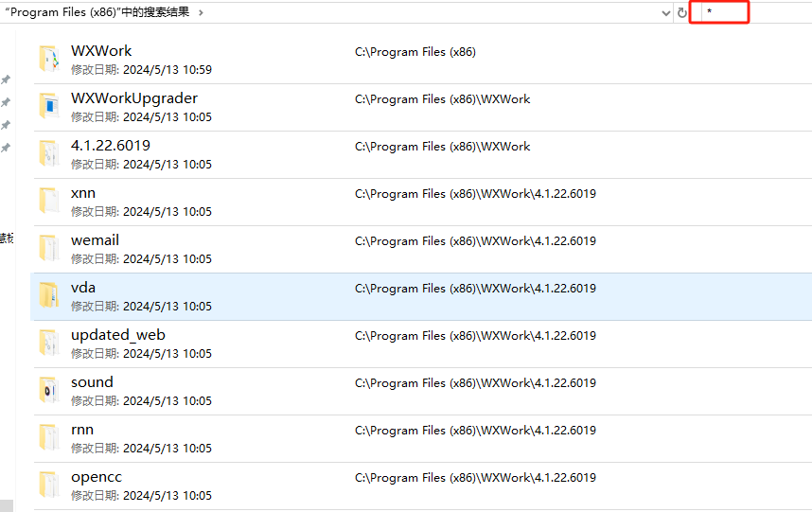The height and width of the screenshot is (512, 812).
Task: Click the 4.1.22.6019 folder name
Action: [x=111, y=146]
